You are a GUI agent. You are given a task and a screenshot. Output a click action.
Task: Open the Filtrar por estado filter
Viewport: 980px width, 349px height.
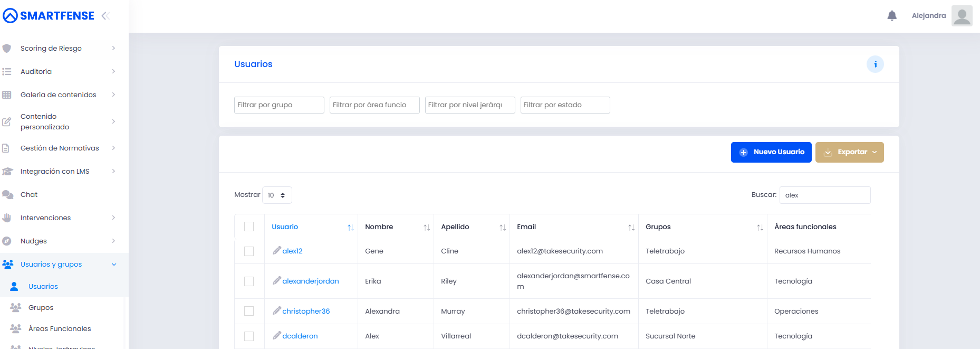565,105
